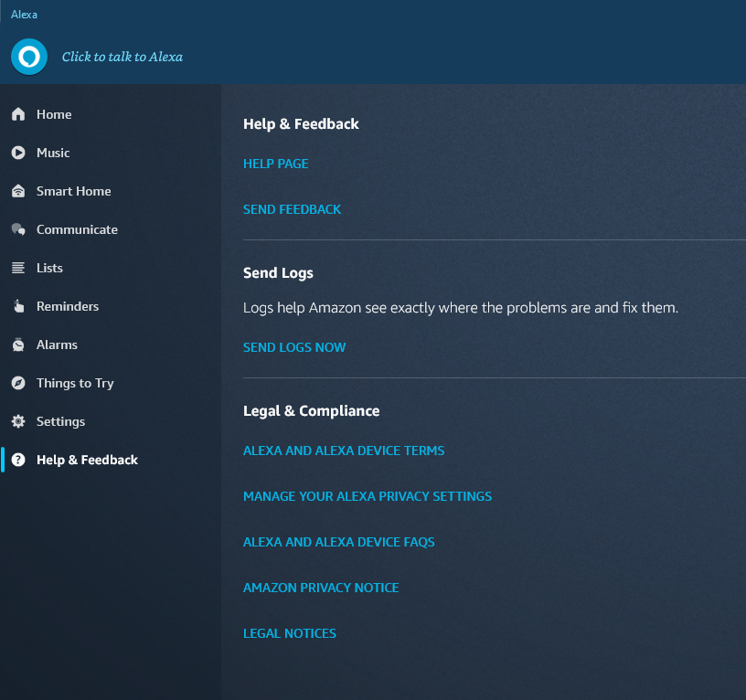Open Communicate chat bubbles icon
Viewport: 746px width, 700px height.
(x=18, y=229)
